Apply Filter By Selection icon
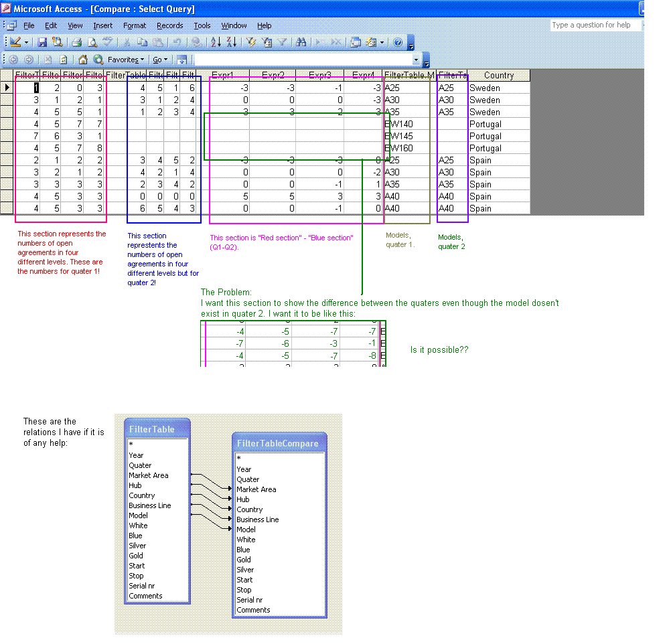This screenshot has width=671, height=644. click(x=251, y=42)
